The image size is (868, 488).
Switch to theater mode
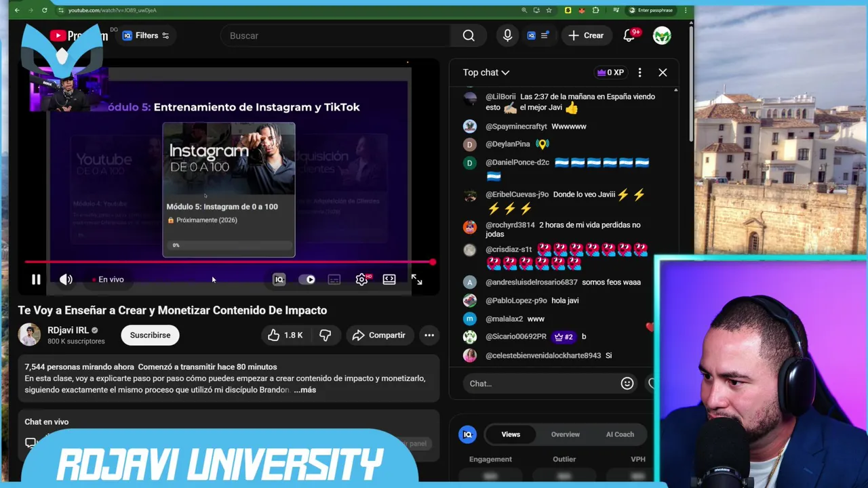(389, 279)
